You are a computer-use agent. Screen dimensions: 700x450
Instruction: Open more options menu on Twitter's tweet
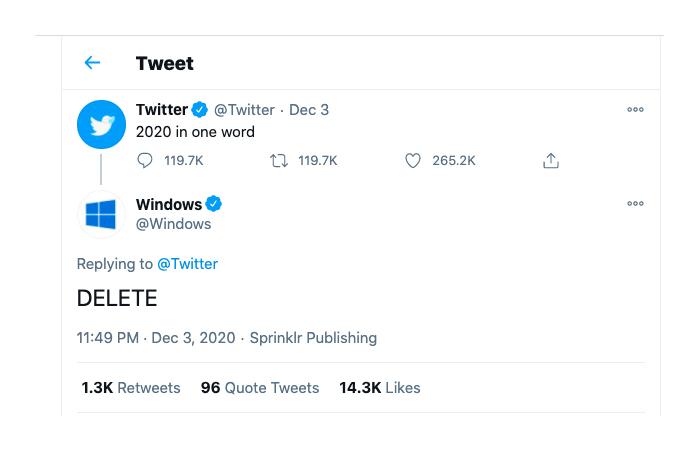[x=635, y=109]
